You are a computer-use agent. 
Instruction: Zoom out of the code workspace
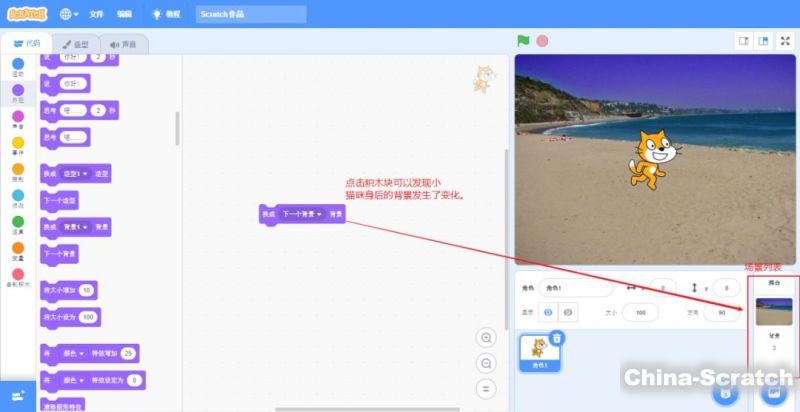[x=486, y=363]
